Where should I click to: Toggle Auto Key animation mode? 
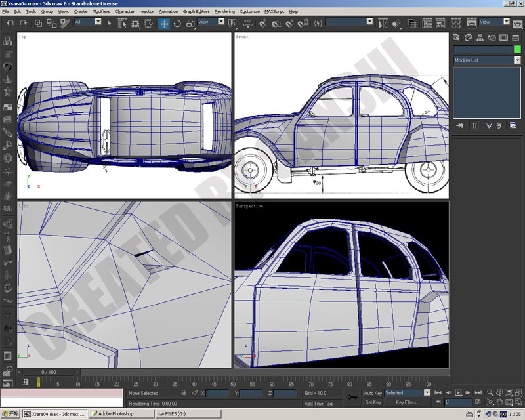point(373,393)
